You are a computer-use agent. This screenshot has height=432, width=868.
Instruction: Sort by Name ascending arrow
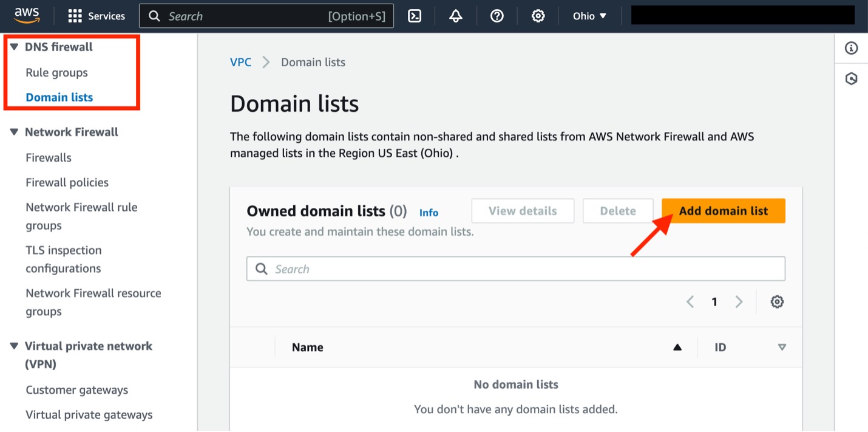677,348
